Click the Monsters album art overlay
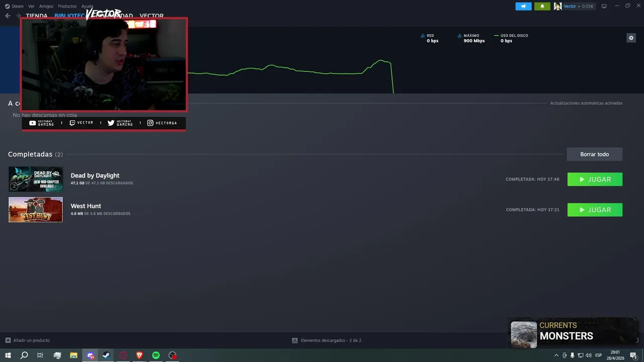644x362 pixels. coord(524,334)
